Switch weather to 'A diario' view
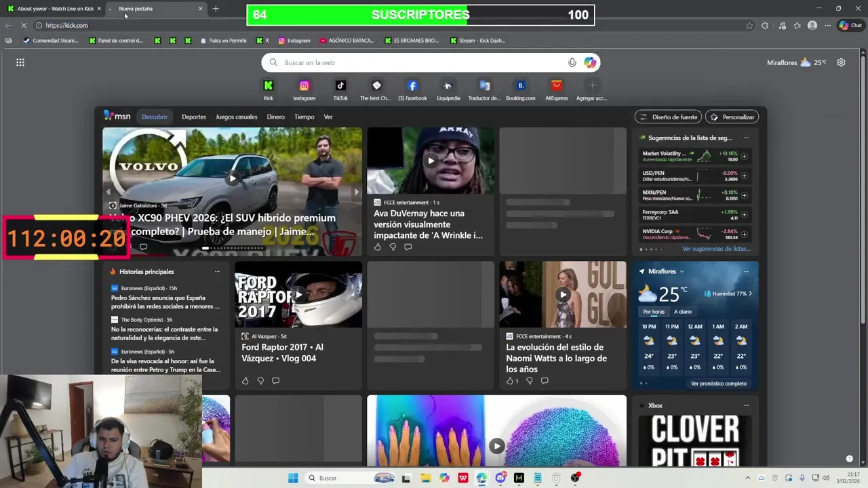This screenshot has width=868, height=488. [683, 312]
